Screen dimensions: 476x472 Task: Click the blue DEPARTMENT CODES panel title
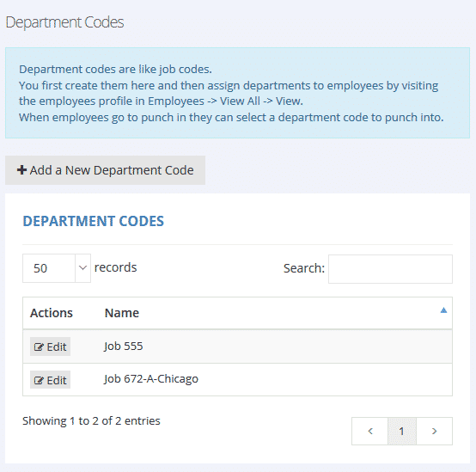point(93,221)
